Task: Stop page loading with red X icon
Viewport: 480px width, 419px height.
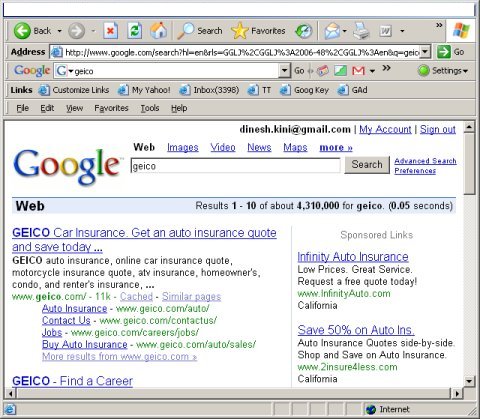Action: [110, 31]
